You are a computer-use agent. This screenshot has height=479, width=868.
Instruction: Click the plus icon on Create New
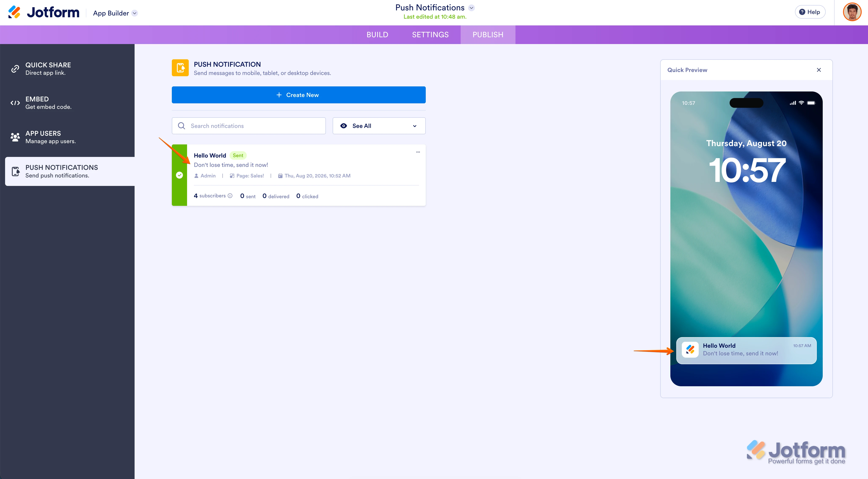(x=279, y=95)
